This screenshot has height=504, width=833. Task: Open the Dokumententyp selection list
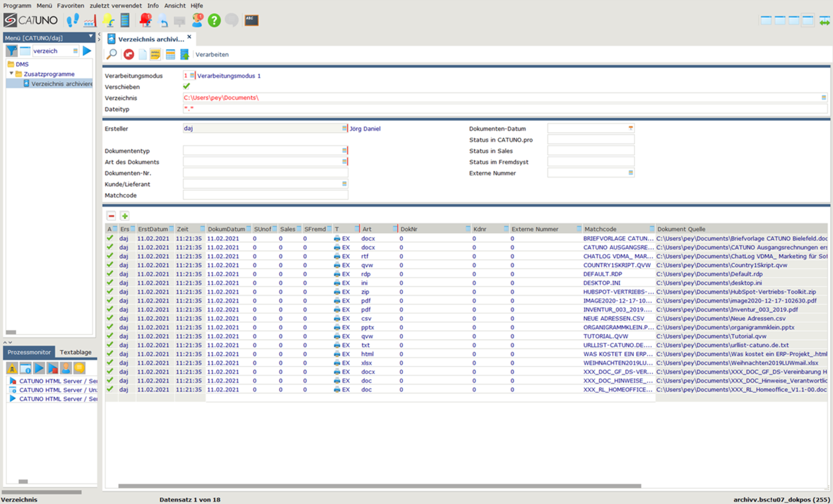pos(344,150)
